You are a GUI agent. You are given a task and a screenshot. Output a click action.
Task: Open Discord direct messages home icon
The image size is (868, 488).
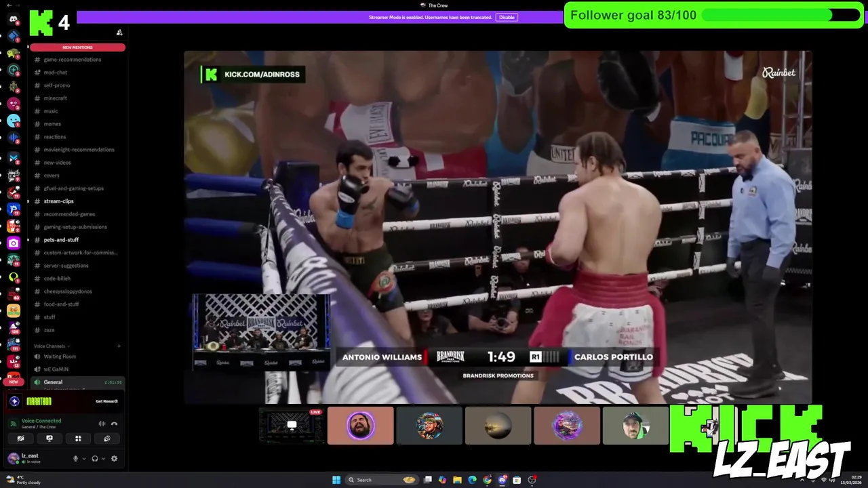tap(14, 19)
